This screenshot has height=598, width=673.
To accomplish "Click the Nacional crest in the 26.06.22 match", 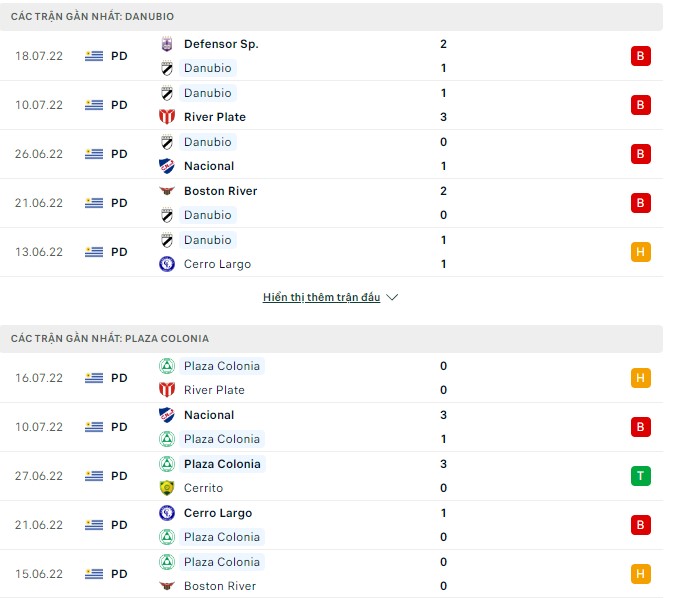I will (167, 166).
